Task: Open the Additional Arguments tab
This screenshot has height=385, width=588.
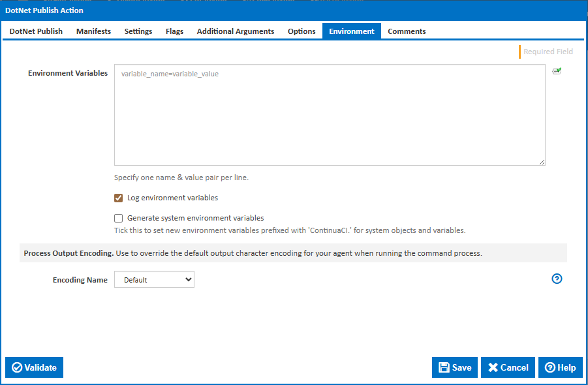Action: [235, 31]
